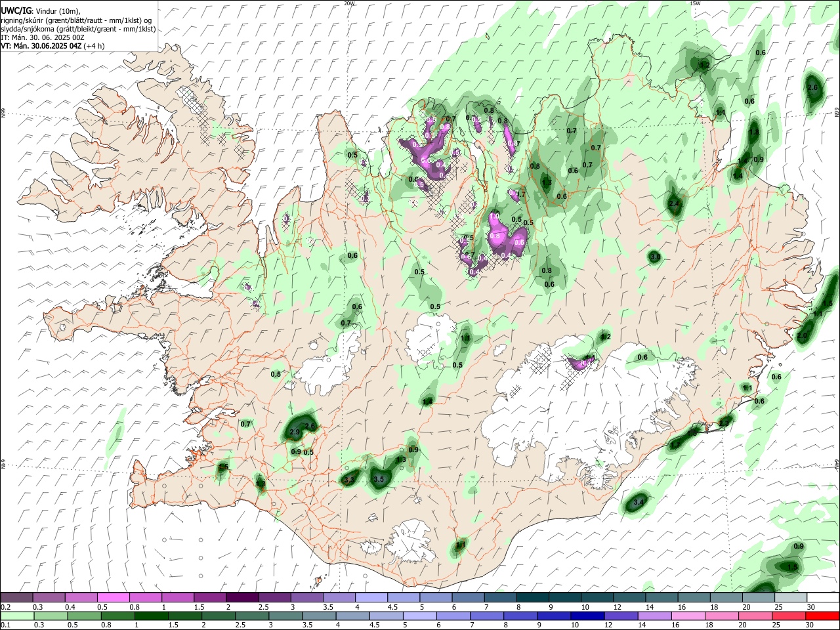Pick the dark teal 8–9 top-row legend swatch

pyautogui.click(x=532, y=598)
